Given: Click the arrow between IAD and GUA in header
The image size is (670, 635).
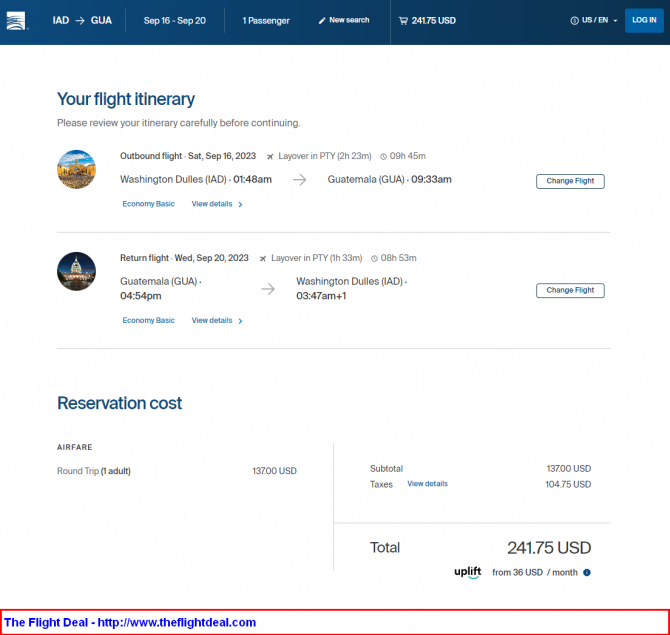Looking at the screenshot, I should (80, 21).
